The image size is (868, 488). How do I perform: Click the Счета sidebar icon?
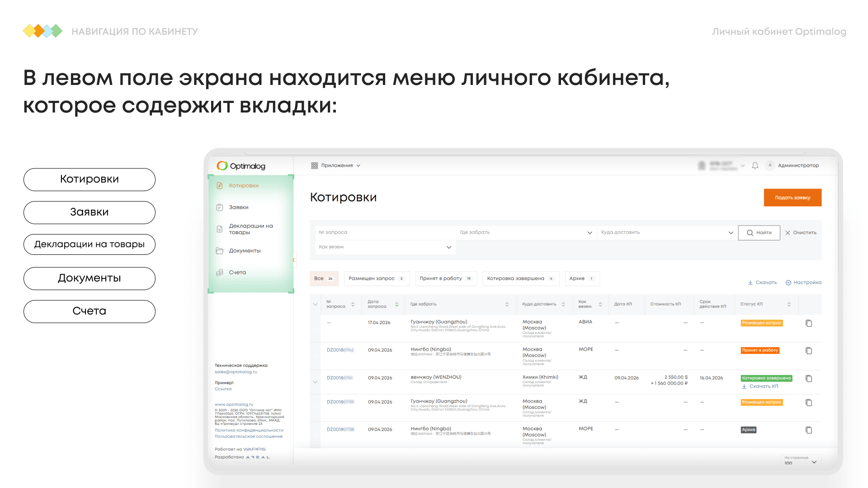(x=220, y=272)
